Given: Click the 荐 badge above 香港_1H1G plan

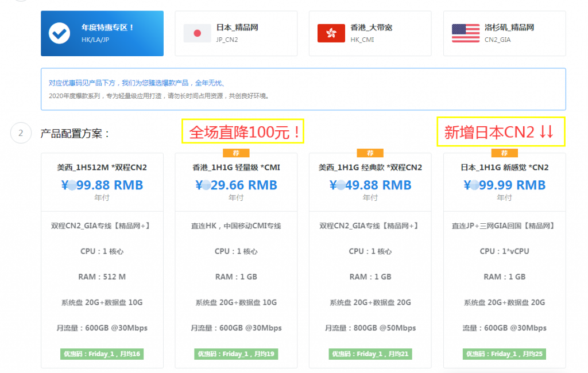Looking at the screenshot, I should click(x=236, y=153).
